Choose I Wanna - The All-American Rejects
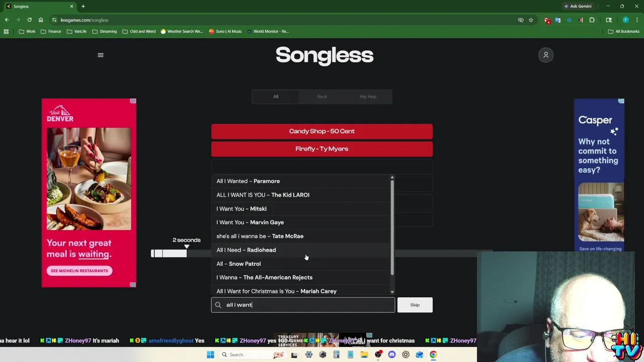Screen dimensions: 644x362 pyautogui.click(x=301, y=277)
